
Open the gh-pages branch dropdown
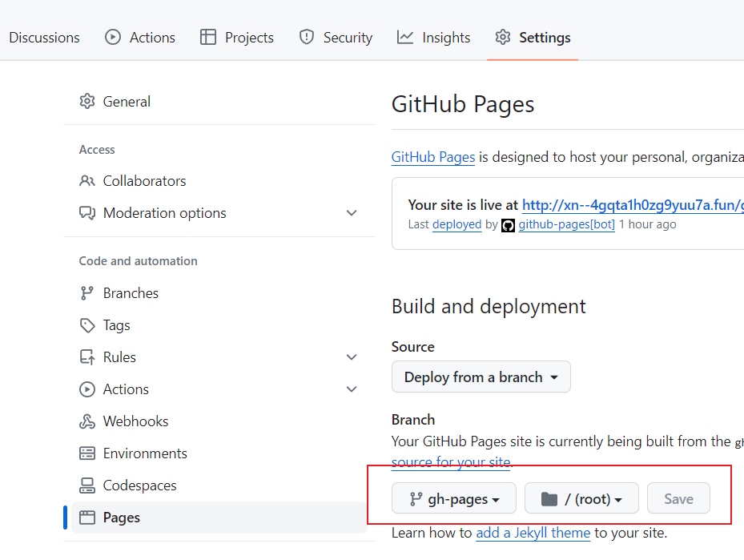[454, 498]
